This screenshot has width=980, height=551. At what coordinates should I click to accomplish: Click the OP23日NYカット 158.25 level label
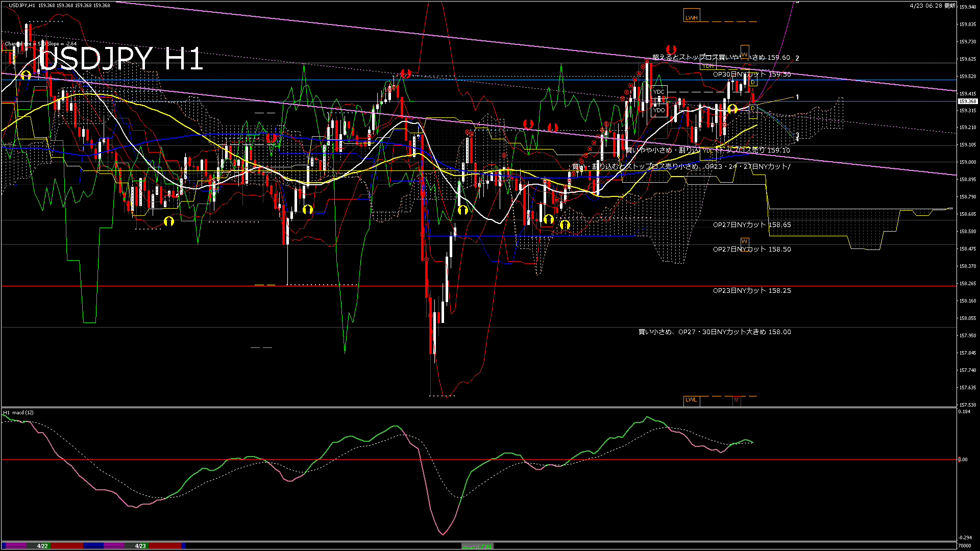click(x=752, y=291)
